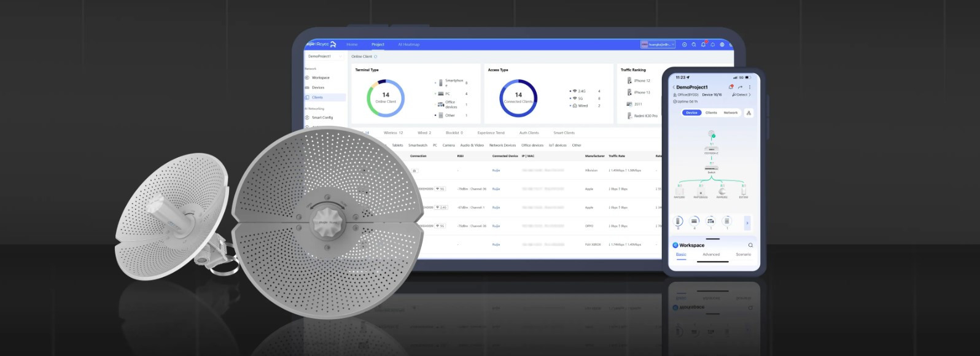
Task: Select the Device tab on the phone
Action: coord(692,113)
